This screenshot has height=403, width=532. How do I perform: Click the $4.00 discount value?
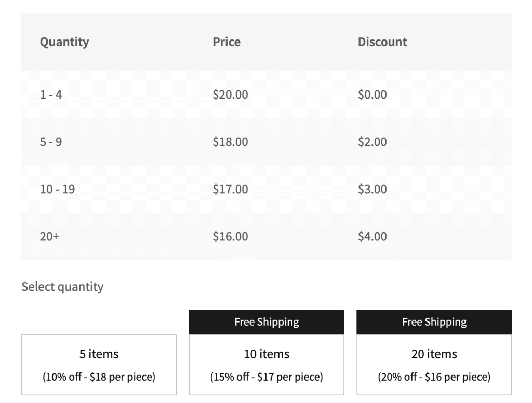(372, 236)
